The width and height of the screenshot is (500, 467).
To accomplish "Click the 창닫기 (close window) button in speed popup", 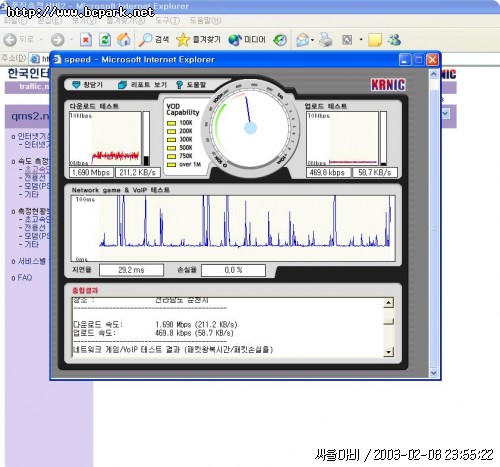I will tap(87, 85).
